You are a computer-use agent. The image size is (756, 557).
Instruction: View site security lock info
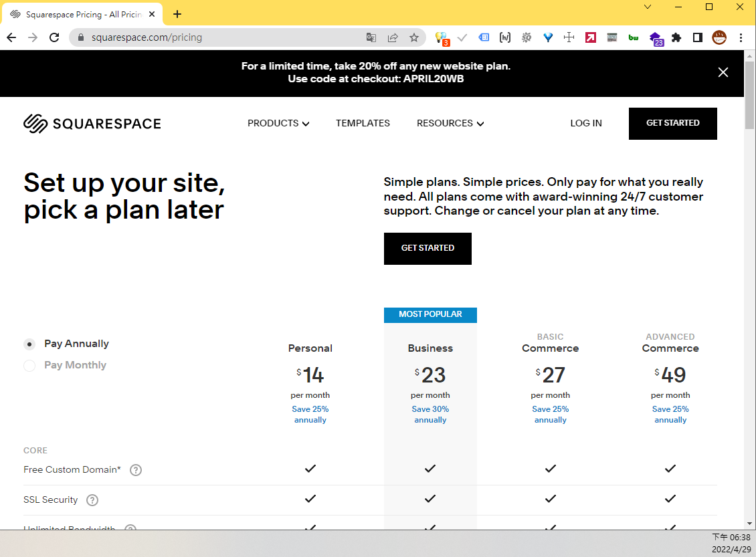click(x=80, y=37)
